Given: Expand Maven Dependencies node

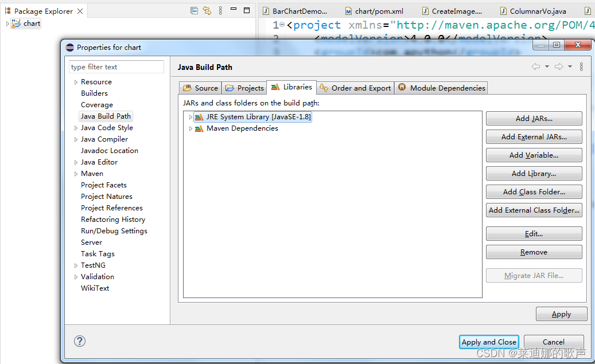Looking at the screenshot, I should tap(190, 129).
